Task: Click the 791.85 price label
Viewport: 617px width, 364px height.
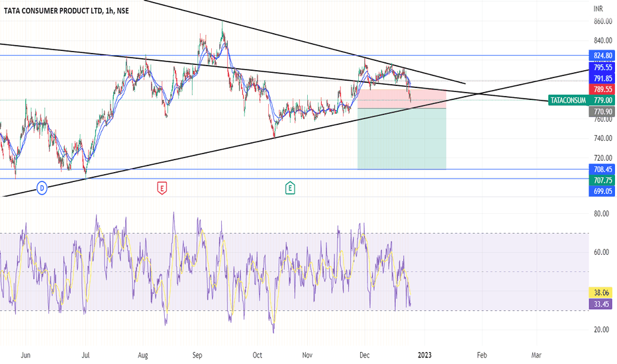Action: pos(602,78)
